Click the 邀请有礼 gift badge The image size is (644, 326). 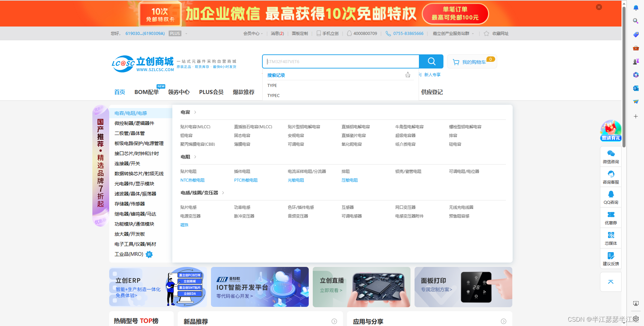click(x=611, y=131)
